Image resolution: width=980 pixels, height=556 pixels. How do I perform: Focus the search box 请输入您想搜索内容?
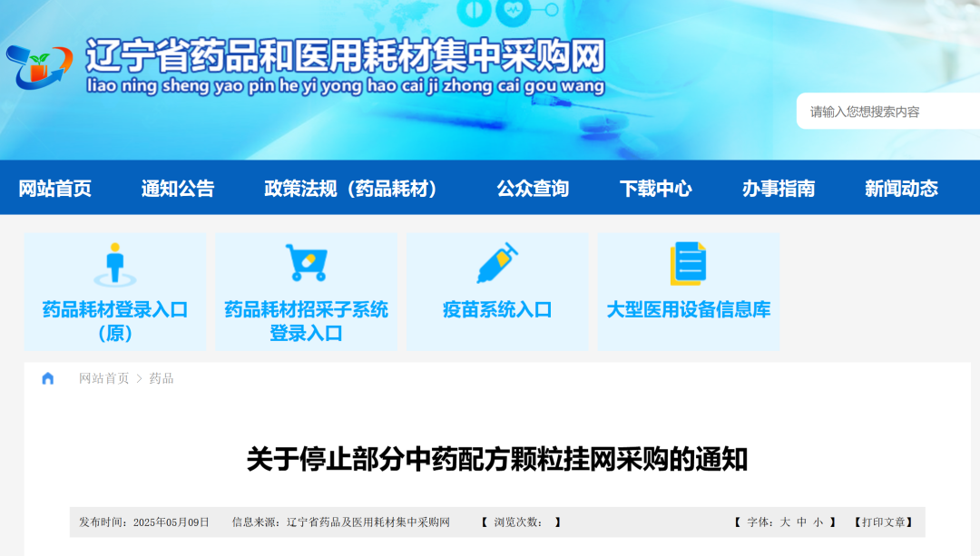pos(888,112)
